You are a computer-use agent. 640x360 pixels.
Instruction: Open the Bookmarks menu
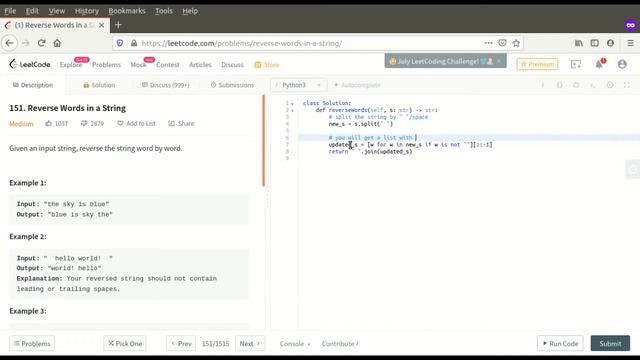coord(127,11)
